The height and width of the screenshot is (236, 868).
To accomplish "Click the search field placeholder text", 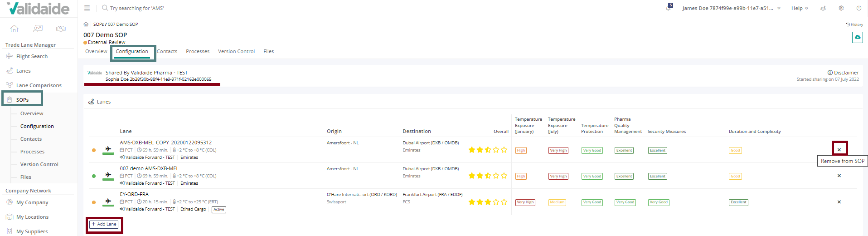I will (x=137, y=8).
